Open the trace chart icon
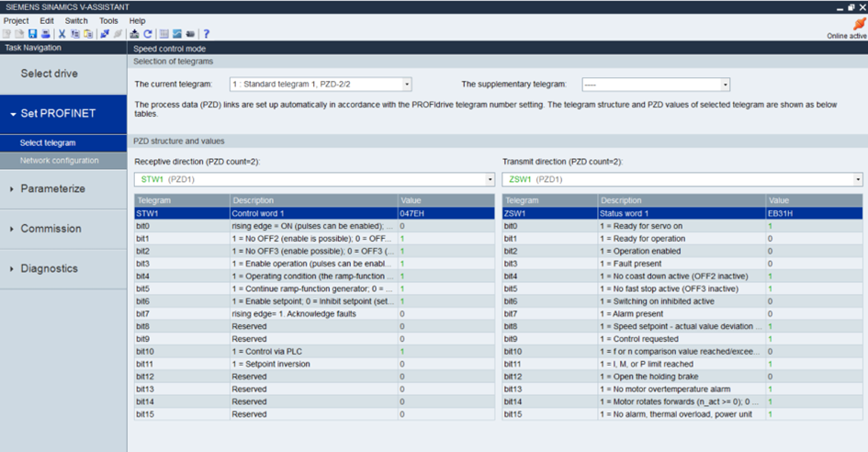 point(177,34)
